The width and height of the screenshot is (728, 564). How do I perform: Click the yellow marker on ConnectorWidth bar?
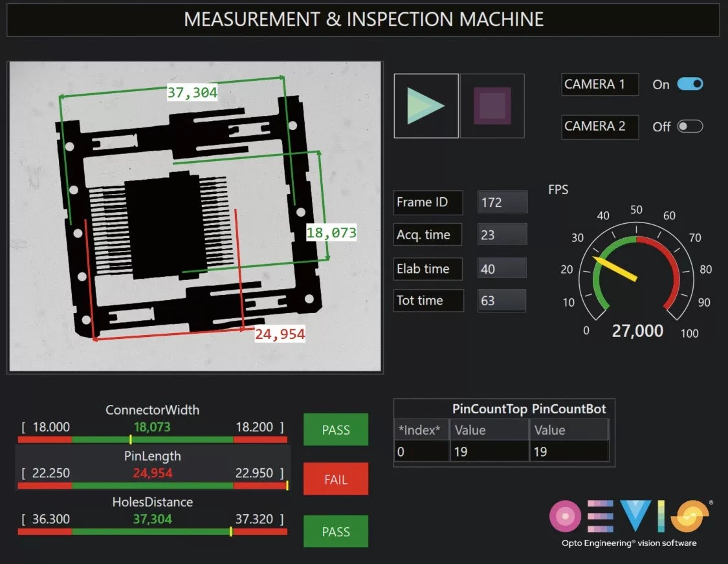(130, 439)
